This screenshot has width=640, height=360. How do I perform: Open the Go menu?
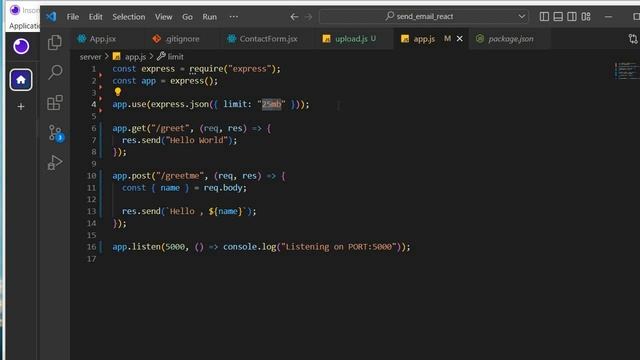click(x=187, y=17)
